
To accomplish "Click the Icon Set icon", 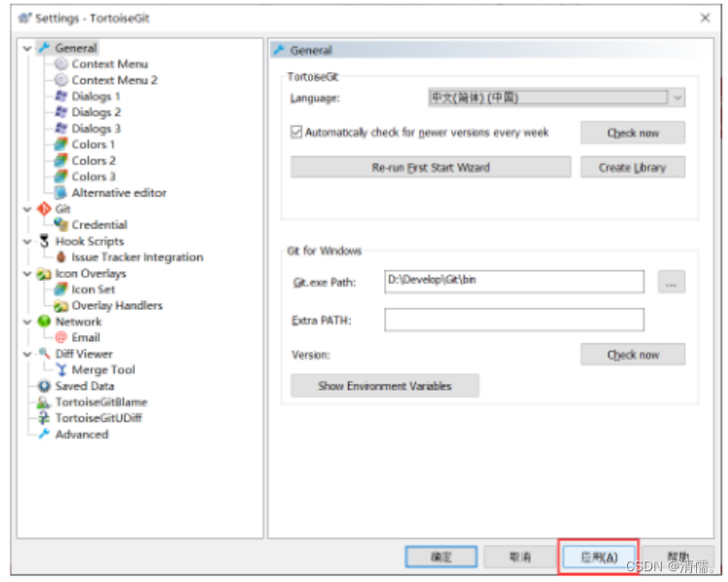I will tap(61, 290).
